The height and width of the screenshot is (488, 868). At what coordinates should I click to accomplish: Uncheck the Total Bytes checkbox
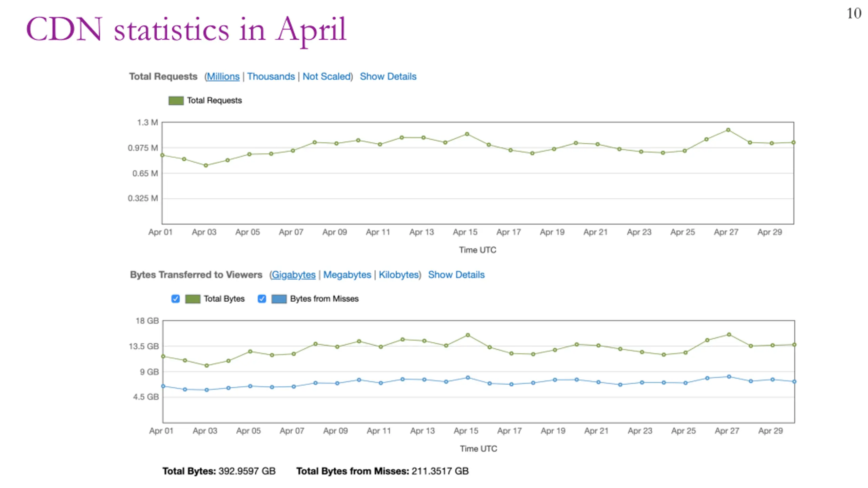(175, 299)
